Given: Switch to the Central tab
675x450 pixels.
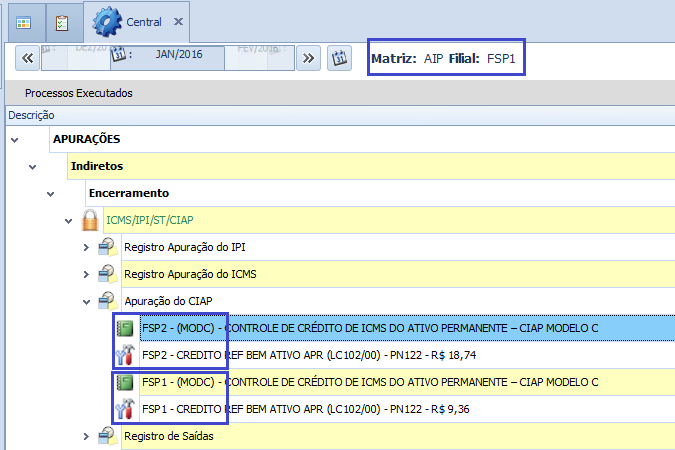Looking at the screenshot, I should coord(143,21).
